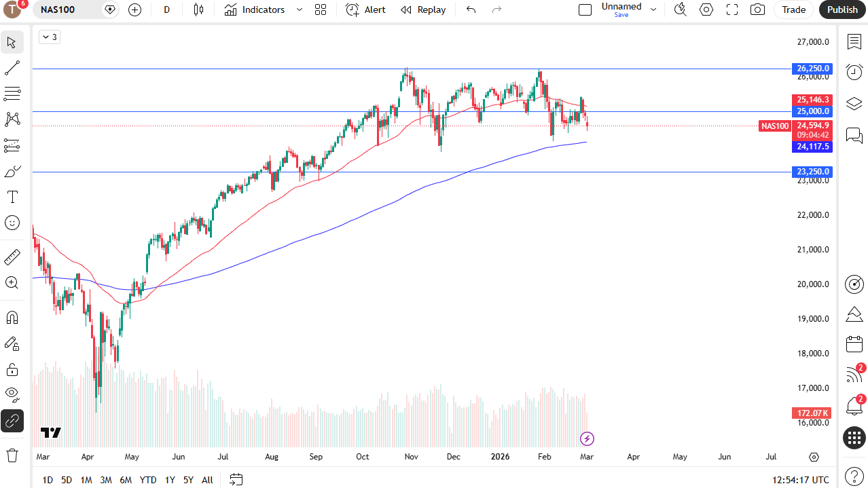Open the target goals radar icon
868x488 pixels.
point(854,284)
